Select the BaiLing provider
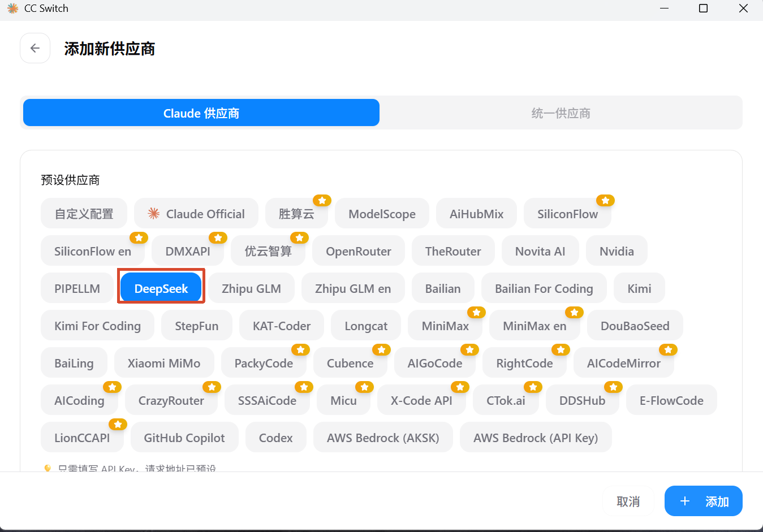This screenshot has height=532, width=763. click(74, 363)
